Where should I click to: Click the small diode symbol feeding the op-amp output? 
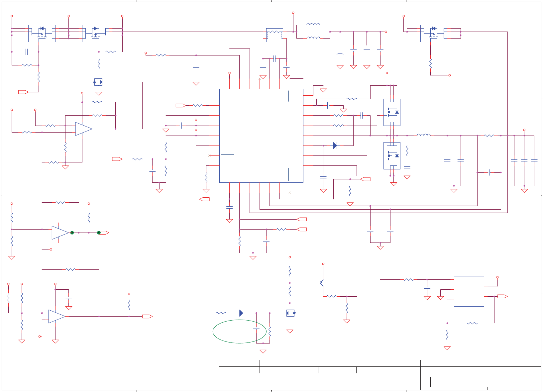[99, 82]
